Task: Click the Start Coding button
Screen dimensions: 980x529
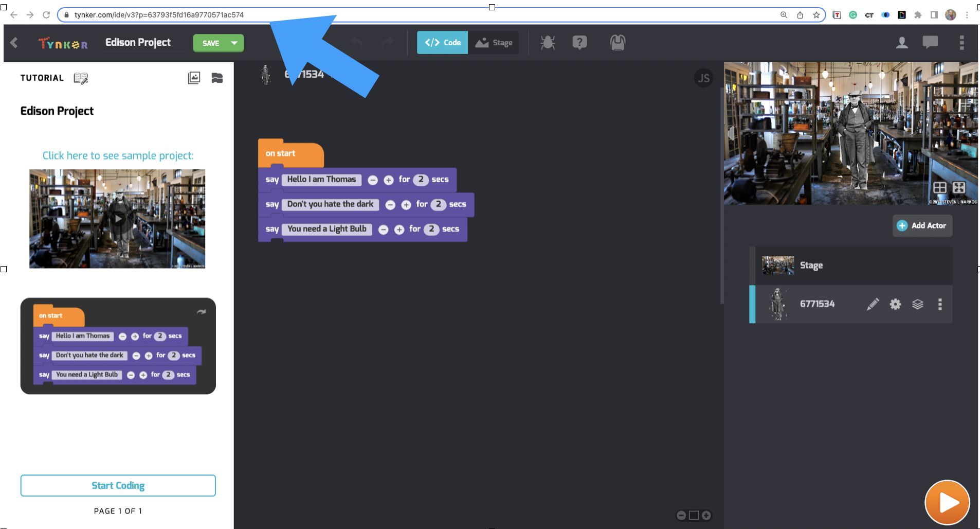Action: coord(118,486)
